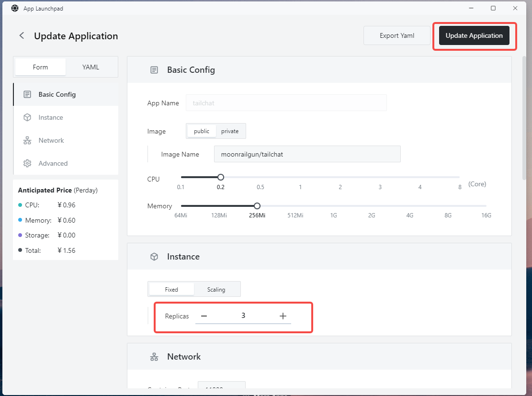Image resolution: width=532 pixels, height=396 pixels.
Task: Click the Memory 4G tick label
Action: [x=409, y=215]
